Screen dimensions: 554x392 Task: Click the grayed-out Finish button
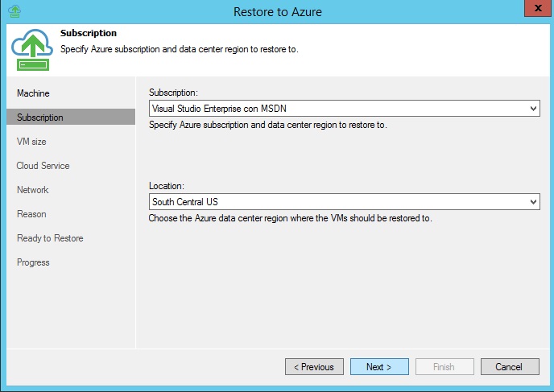click(444, 367)
